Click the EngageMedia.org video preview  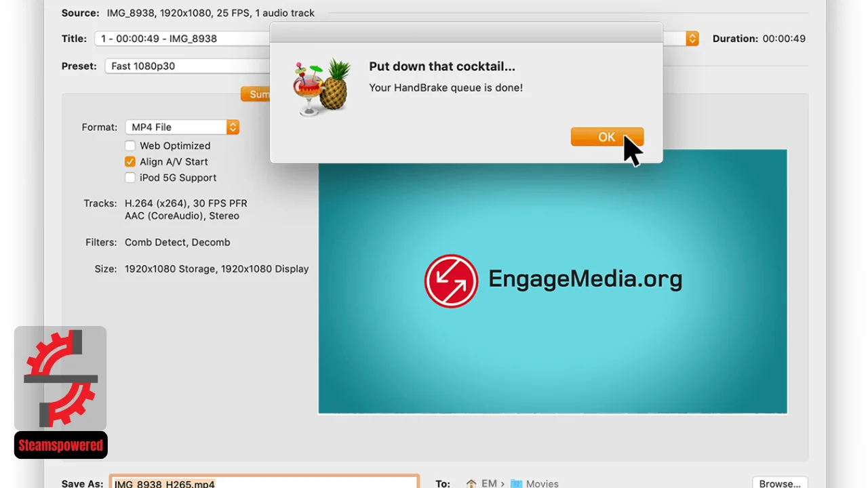[x=553, y=281]
